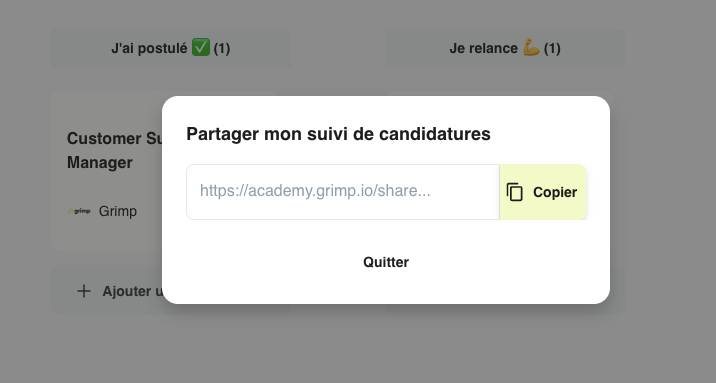
Task: Click the green checkmark emoji icon
Action: pos(200,47)
